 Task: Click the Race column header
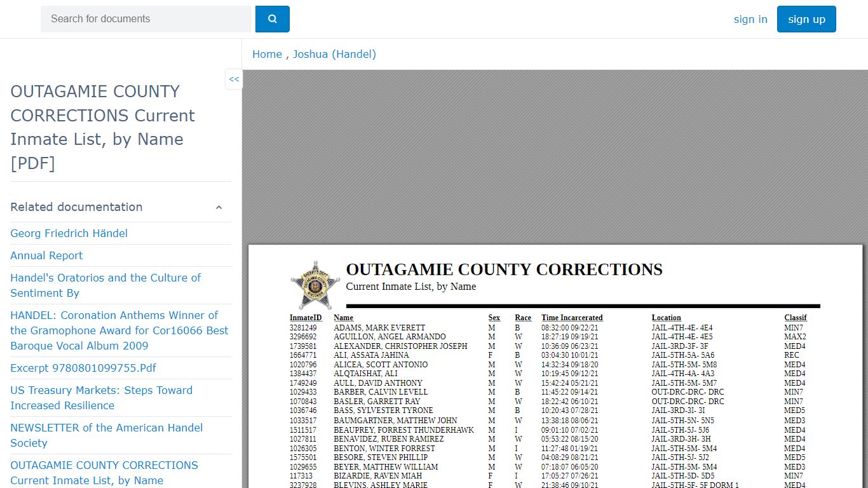tap(523, 318)
